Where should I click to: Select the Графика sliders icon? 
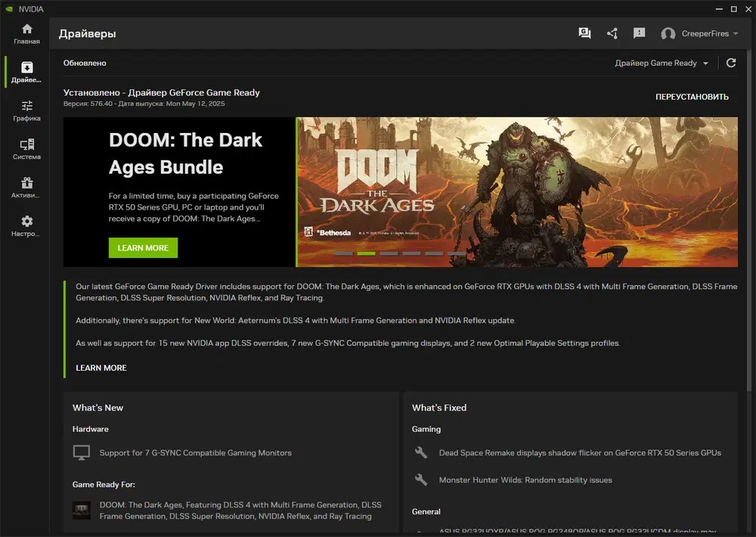pos(27,111)
